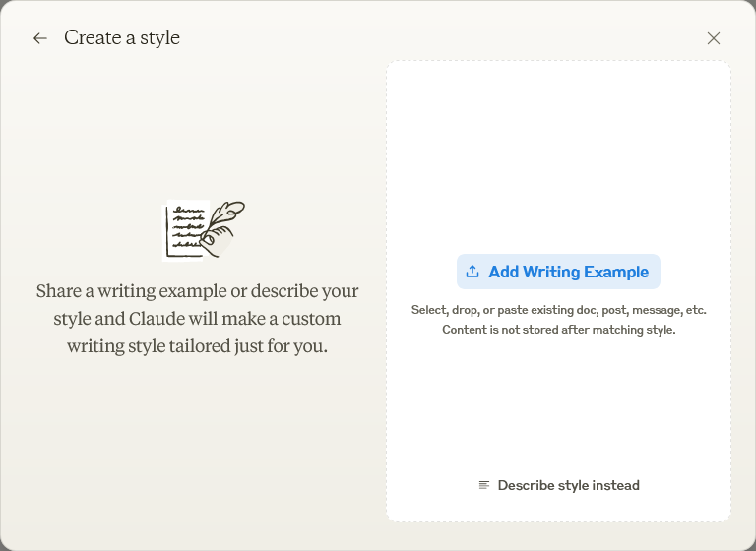Go back using the left arrow icon
The width and height of the screenshot is (756, 551).
point(40,38)
